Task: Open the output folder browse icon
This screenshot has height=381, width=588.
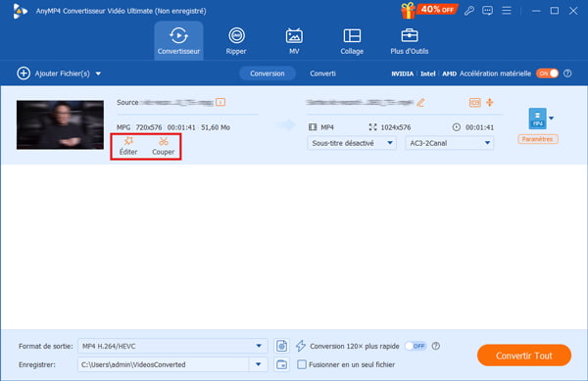Action: (x=281, y=364)
